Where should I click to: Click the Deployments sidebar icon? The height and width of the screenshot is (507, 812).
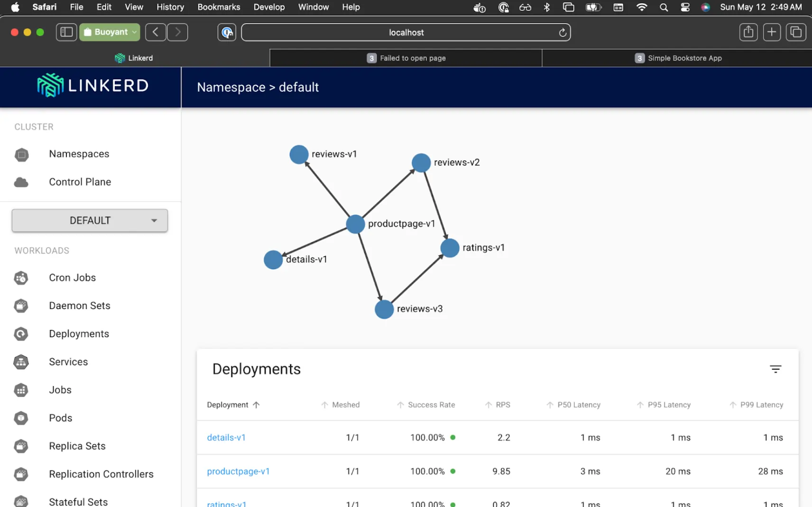click(21, 334)
